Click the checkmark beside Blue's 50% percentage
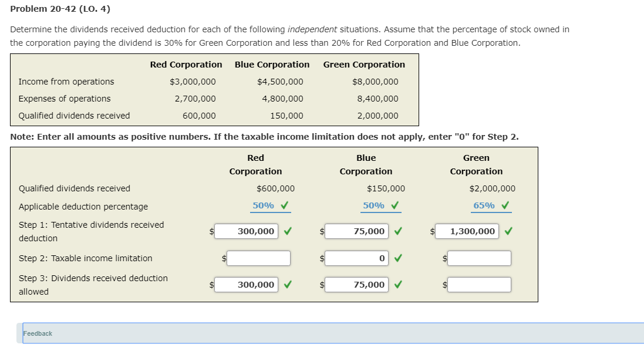The height and width of the screenshot is (351, 644). coord(396,205)
